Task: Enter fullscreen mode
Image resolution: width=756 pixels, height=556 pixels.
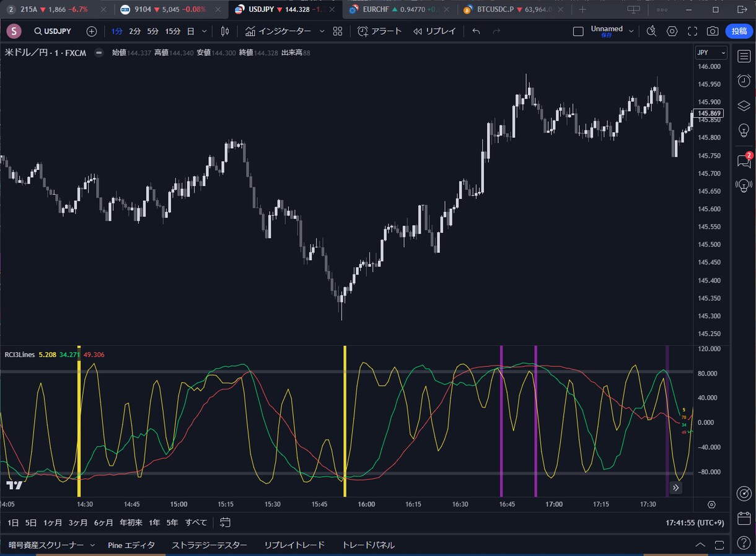Action: coord(693,32)
